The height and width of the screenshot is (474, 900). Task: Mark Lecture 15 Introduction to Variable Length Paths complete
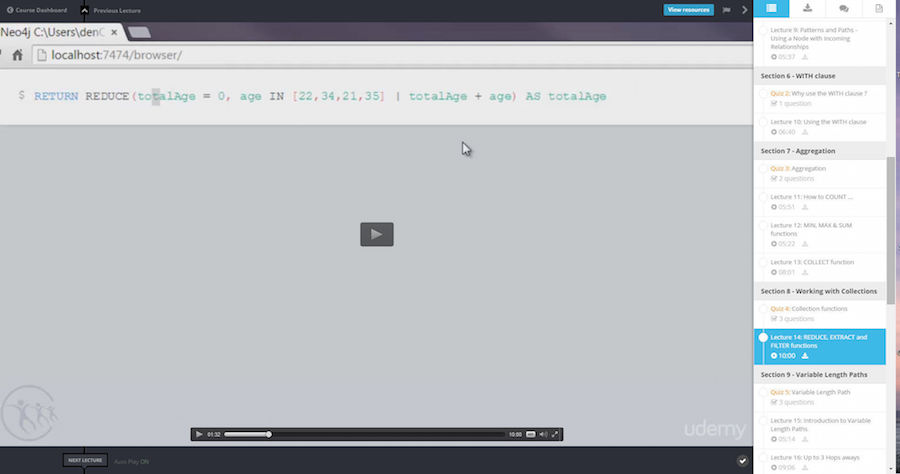[763, 421]
